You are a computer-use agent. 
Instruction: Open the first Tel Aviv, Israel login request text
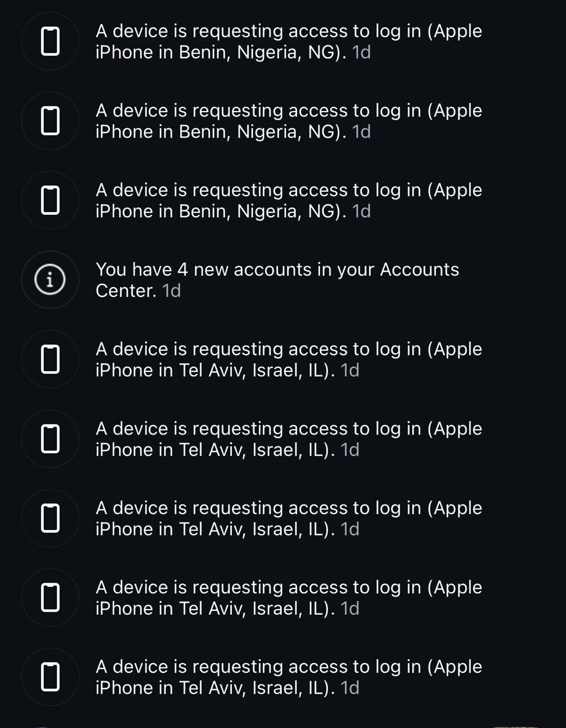(x=288, y=359)
